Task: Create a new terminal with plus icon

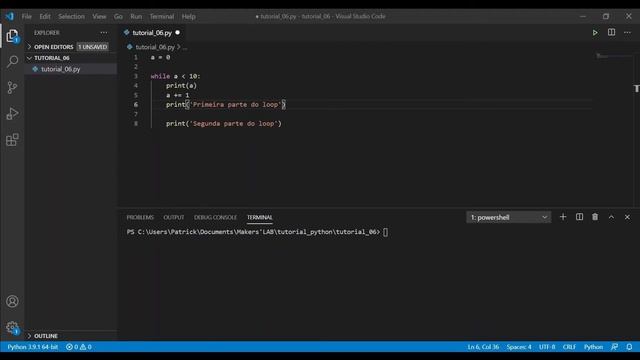Action: pos(563,217)
